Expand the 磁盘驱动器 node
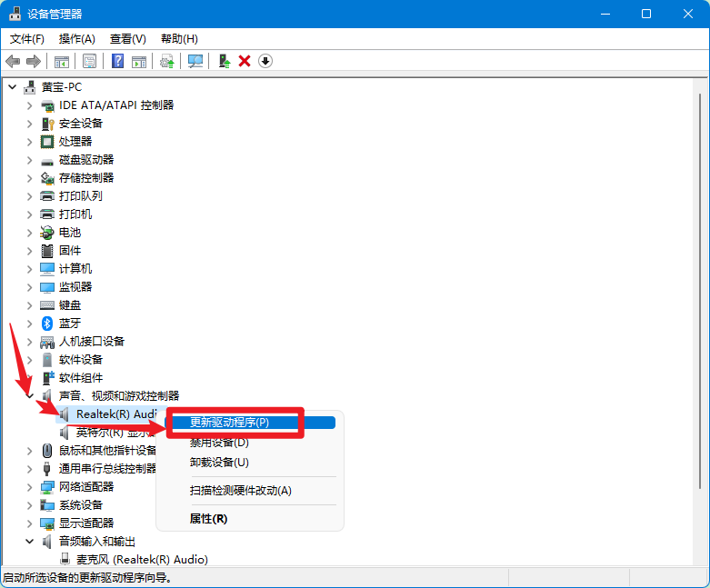Viewport: 710px width, 588px height. 29,160
